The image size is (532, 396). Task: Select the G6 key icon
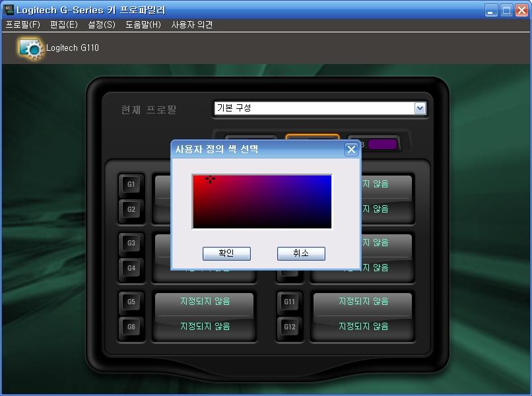pyautogui.click(x=131, y=327)
